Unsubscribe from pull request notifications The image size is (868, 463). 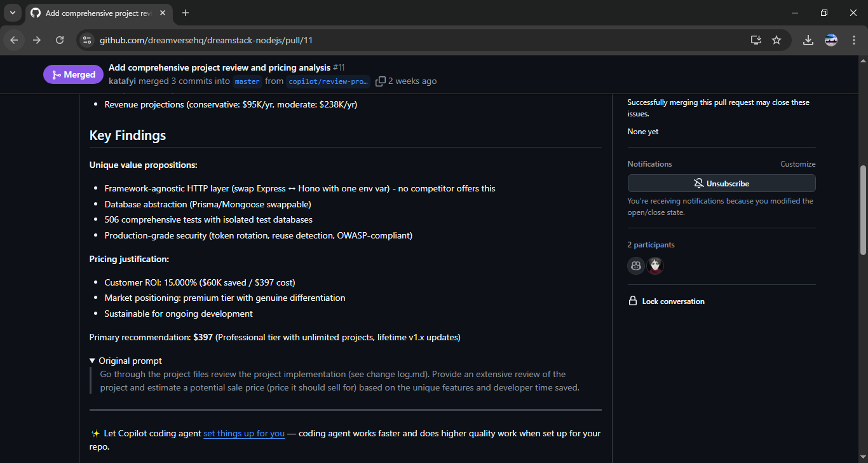click(721, 183)
